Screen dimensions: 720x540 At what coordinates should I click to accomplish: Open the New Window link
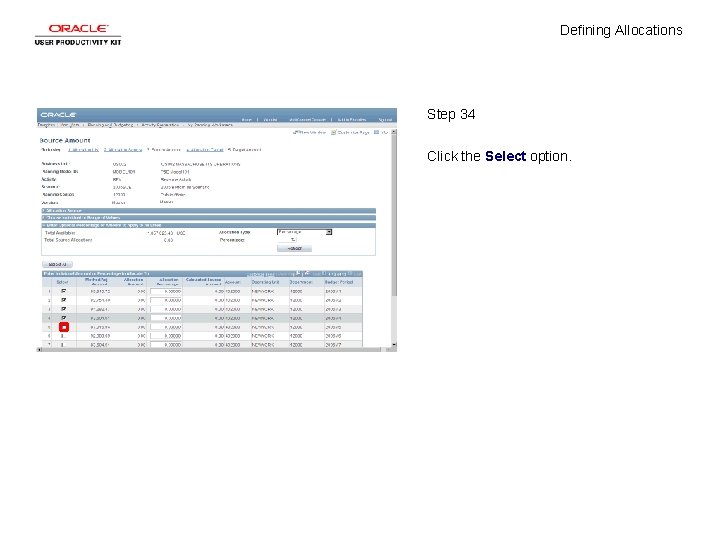click(x=309, y=132)
